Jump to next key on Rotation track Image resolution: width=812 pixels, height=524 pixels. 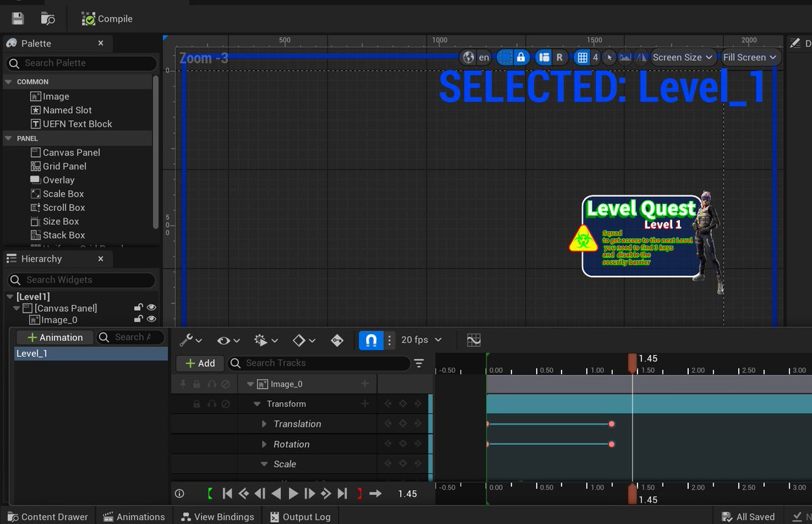coord(417,444)
